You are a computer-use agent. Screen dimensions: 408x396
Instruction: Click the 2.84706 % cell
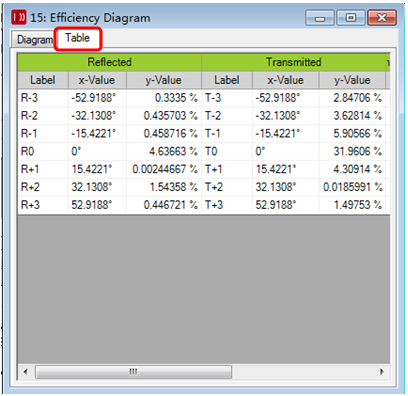click(x=352, y=98)
